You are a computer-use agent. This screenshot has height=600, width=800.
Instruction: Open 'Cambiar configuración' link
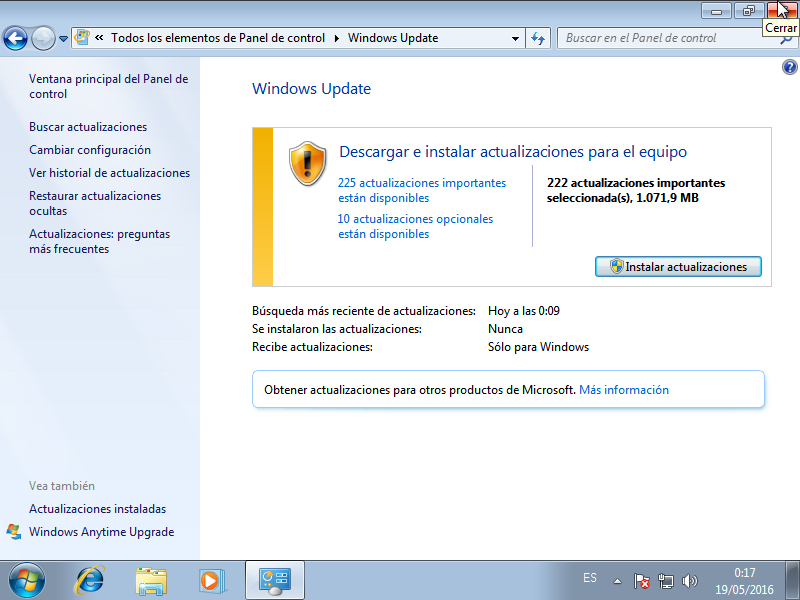90,149
